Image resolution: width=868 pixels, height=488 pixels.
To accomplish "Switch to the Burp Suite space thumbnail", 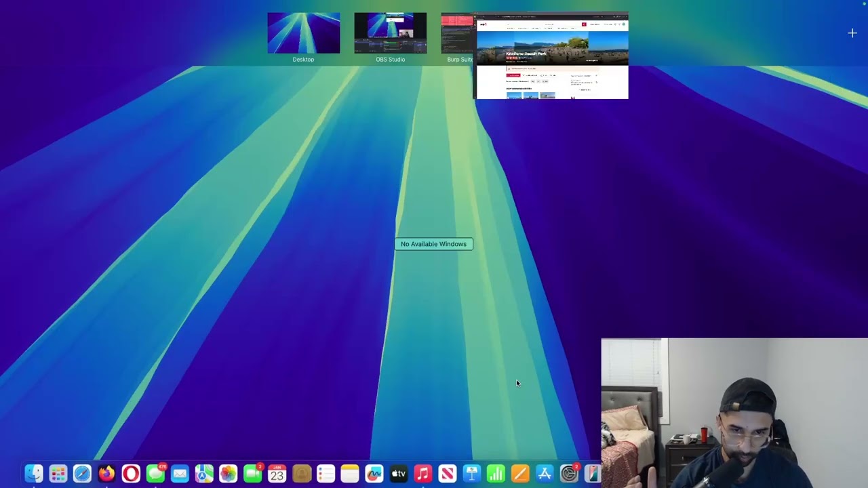I will pos(457,33).
